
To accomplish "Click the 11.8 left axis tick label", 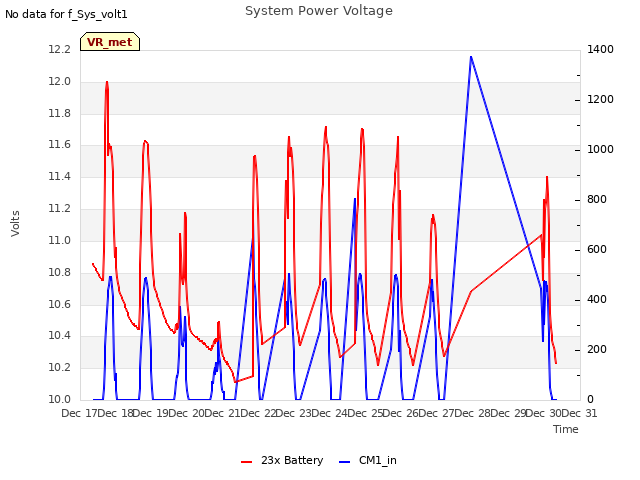I will click(x=60, y=113).
